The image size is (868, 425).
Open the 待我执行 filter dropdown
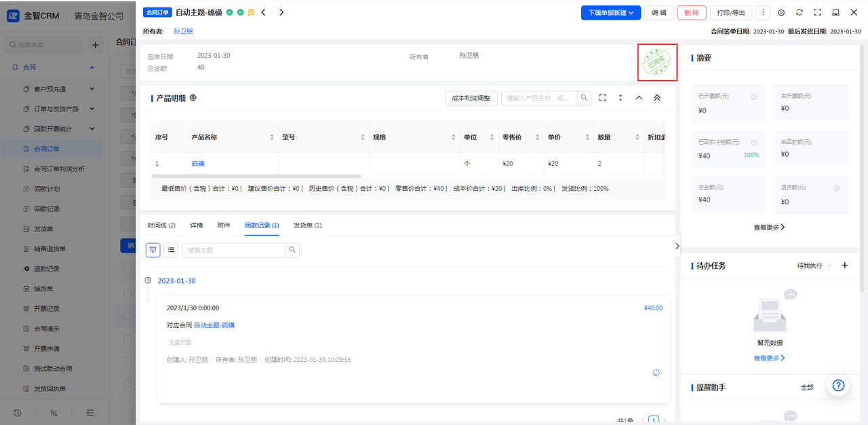[814, 265]
